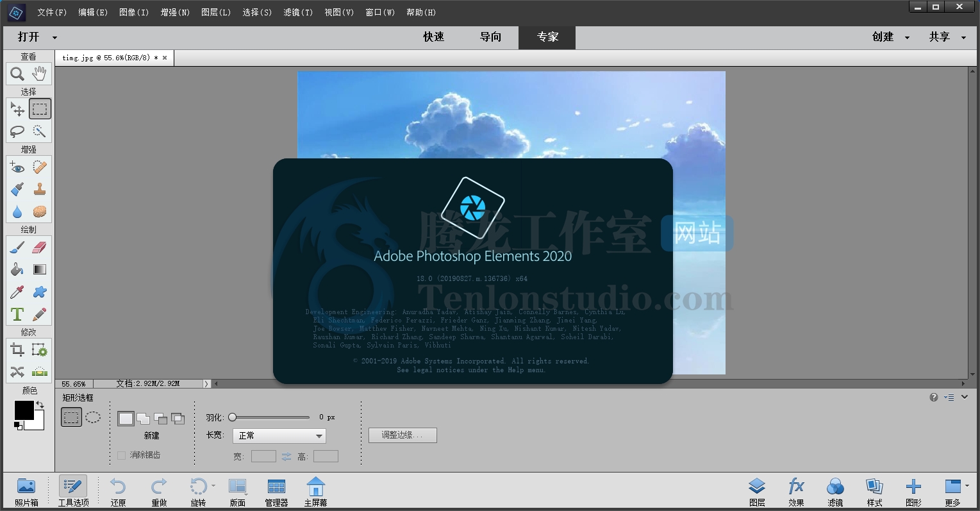Select the Color Picker eyedropper tool
Image resolution: width=980 pixels, height=511 pixels.
pos(17,292)
